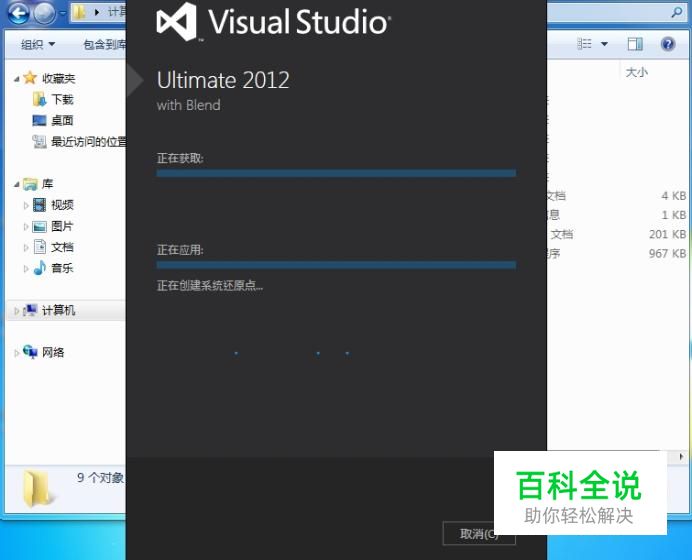Select the file row sized 967 KB
This screenshot has width=692, height=560.
(x=617, y=254)
